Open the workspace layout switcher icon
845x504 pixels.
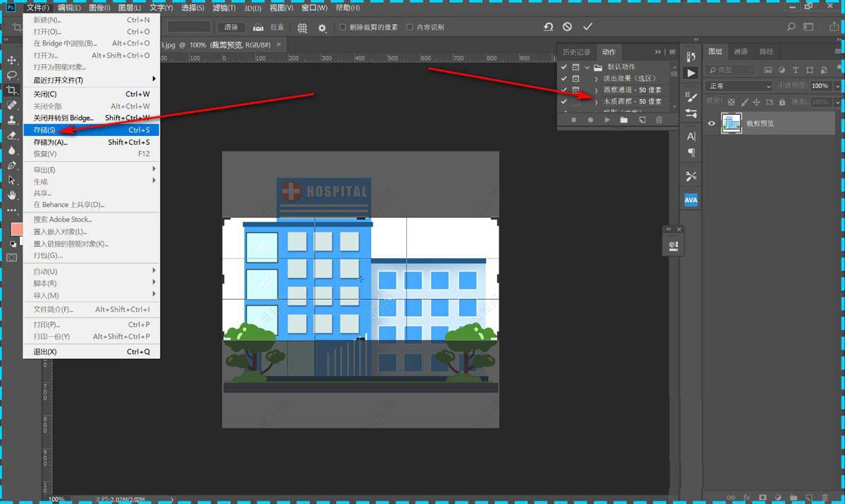coord(809,27)
